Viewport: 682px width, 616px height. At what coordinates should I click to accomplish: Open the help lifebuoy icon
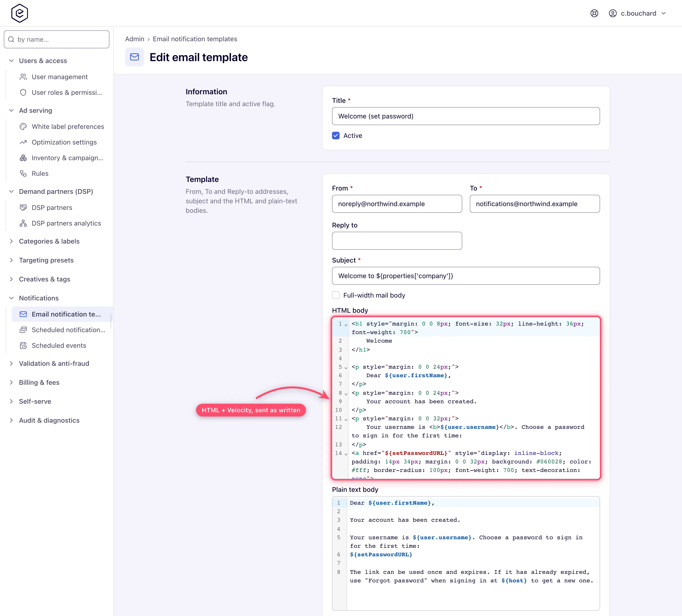pyautogui.click(x=594, y=13)
